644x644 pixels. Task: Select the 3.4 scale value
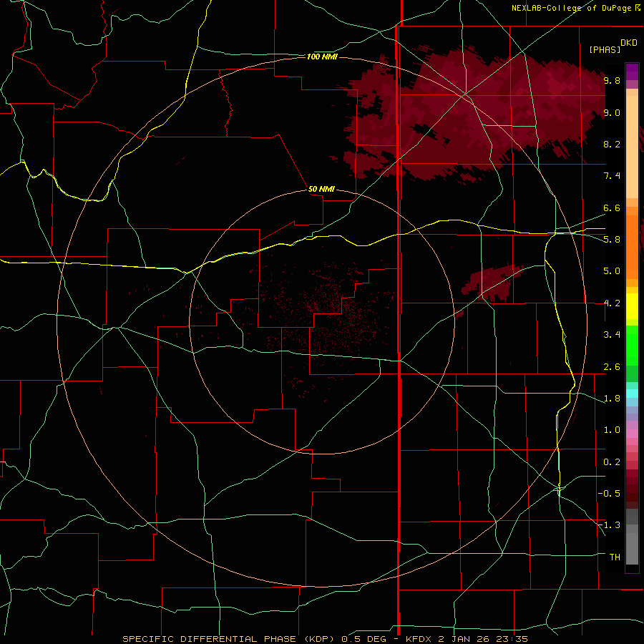(x=612, y=335)
